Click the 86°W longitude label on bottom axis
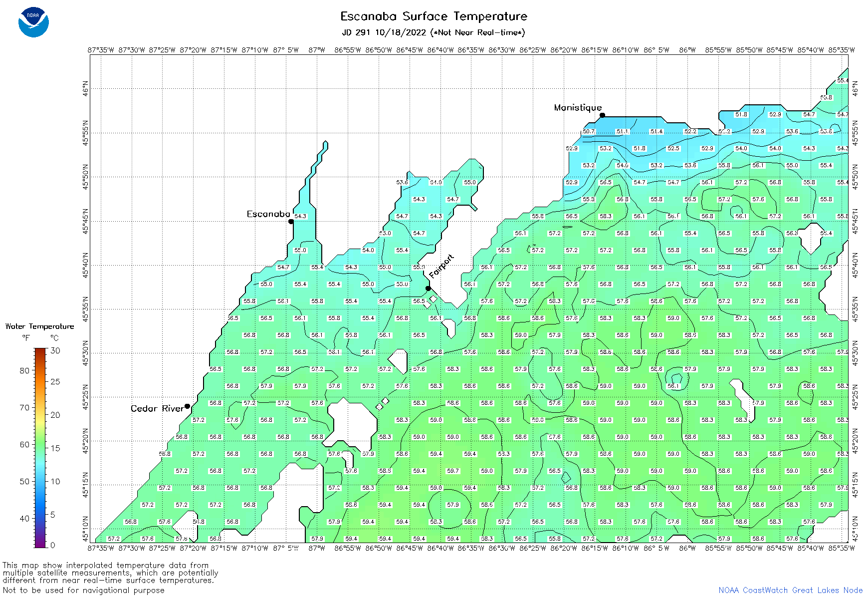The width and height of the screenshot is (868, 598). coord(687,548)
